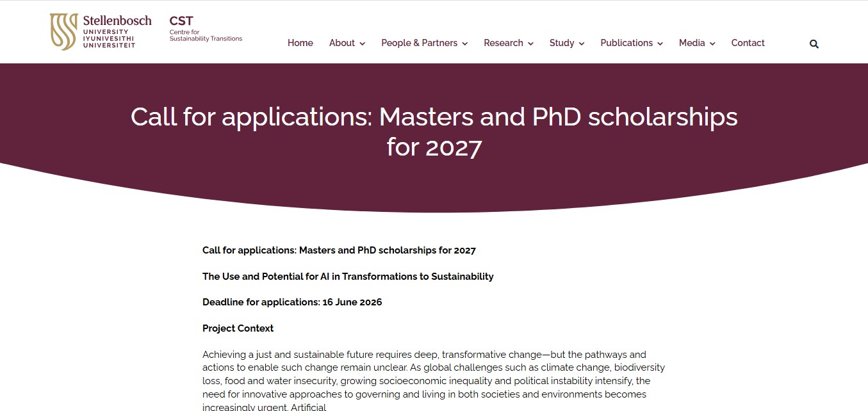Expand the About menu chevron
868x411 pixels.
[x=362, y=44]
